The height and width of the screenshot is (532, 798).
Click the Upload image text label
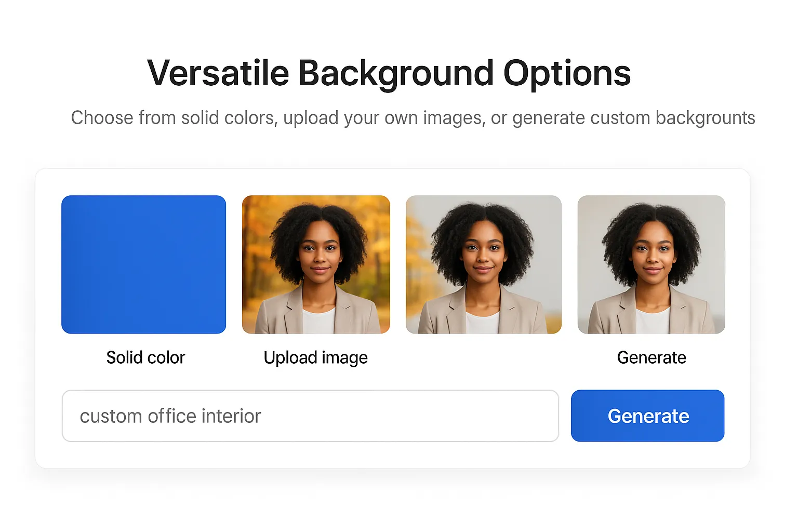(x=315, y=357)
